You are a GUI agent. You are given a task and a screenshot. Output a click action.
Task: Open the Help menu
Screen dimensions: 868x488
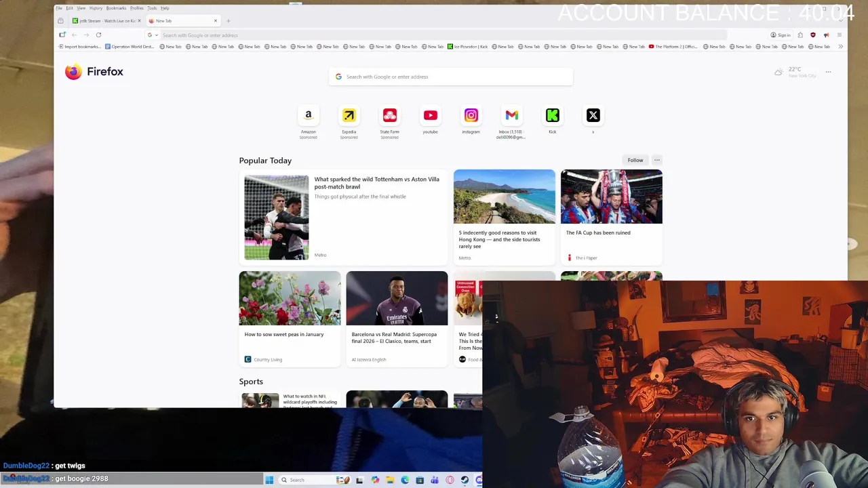(165, 8)
